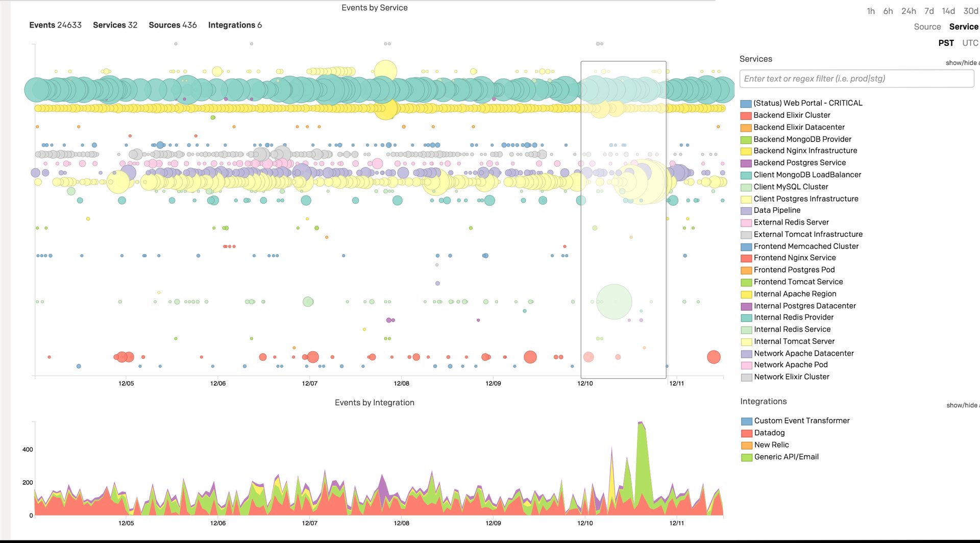Toggle the Datadog integration swatch

747,433
